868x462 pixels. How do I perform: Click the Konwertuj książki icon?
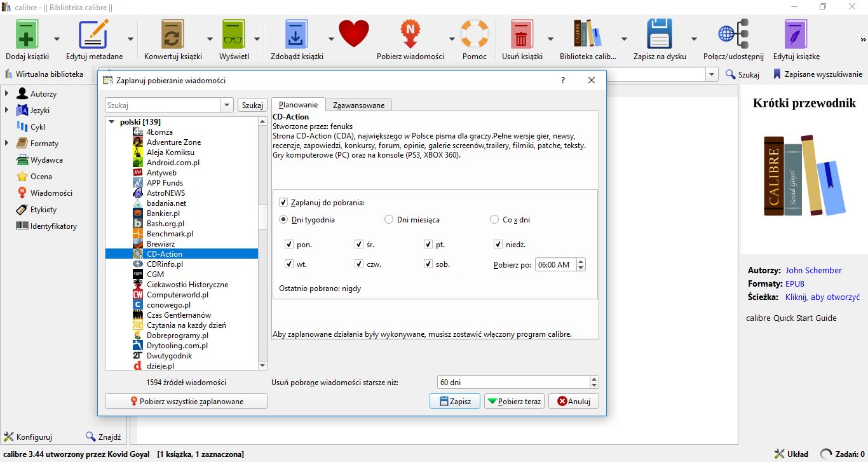coord(173,34)
